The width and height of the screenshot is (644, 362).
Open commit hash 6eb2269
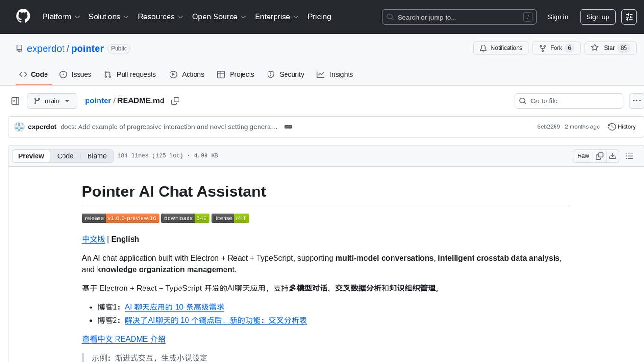pos(548,127)
